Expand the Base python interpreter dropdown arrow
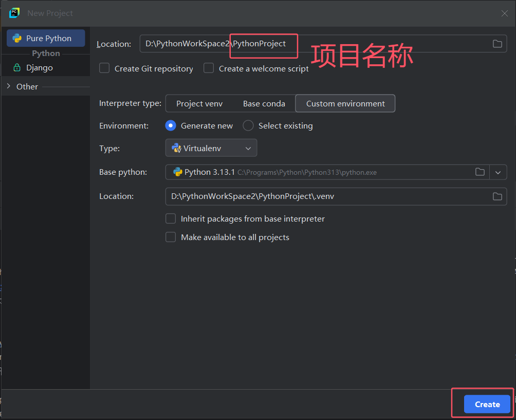Image resolution: width=516 pixels, height=420 pixels. (x=498, y=172)
